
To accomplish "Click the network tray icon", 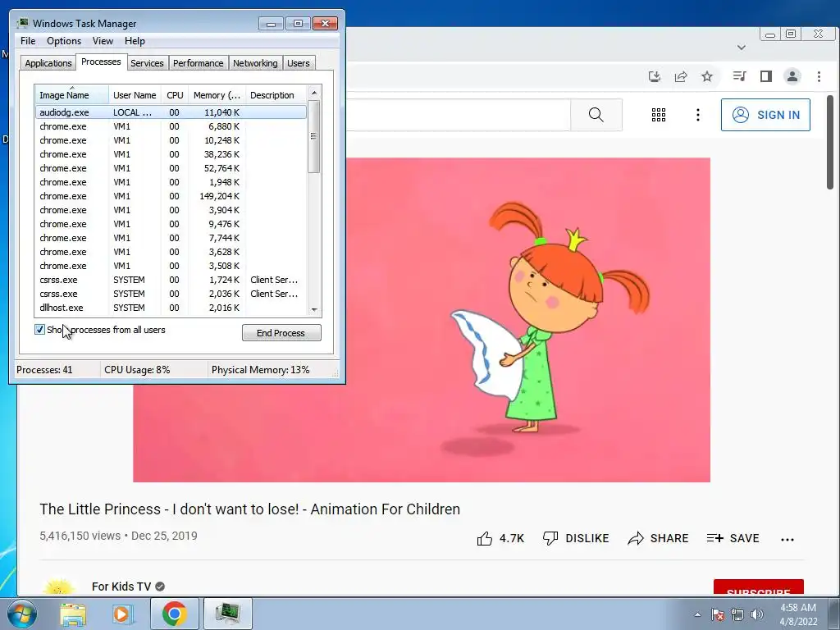I will [737, 614].
